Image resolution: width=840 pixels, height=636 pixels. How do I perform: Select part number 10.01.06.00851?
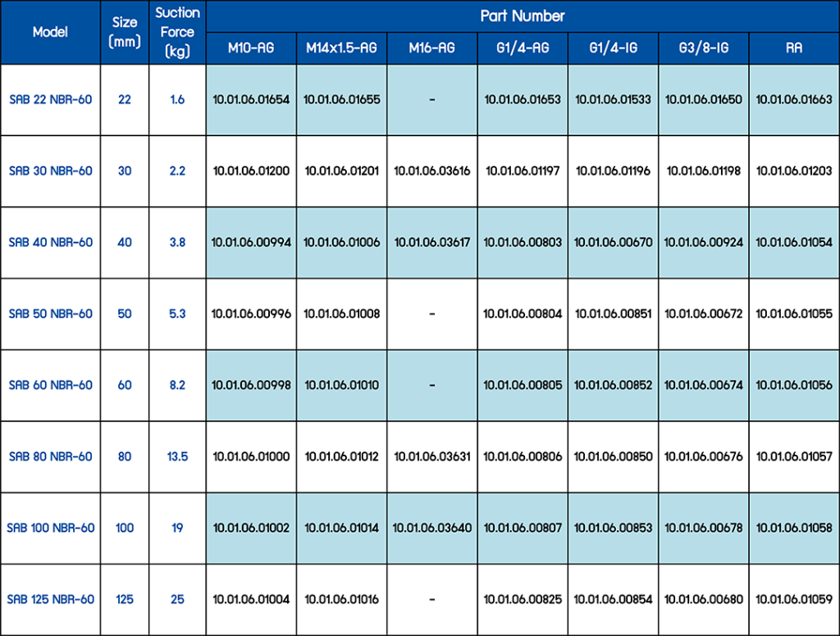[613, 313]
